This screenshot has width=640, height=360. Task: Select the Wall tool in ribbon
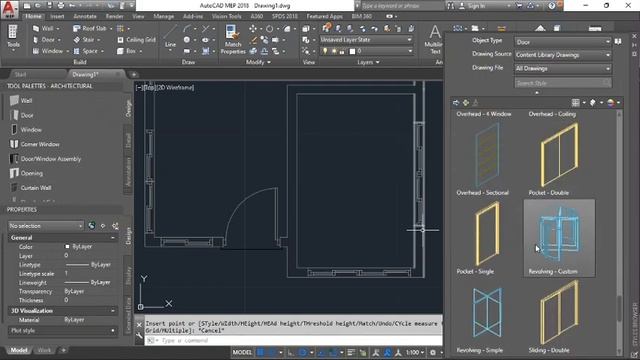(x=44, y=29)
